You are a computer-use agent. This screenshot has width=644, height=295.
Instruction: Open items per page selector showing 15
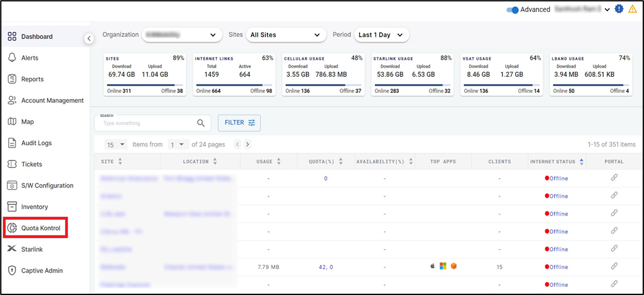tap(115, 144)
